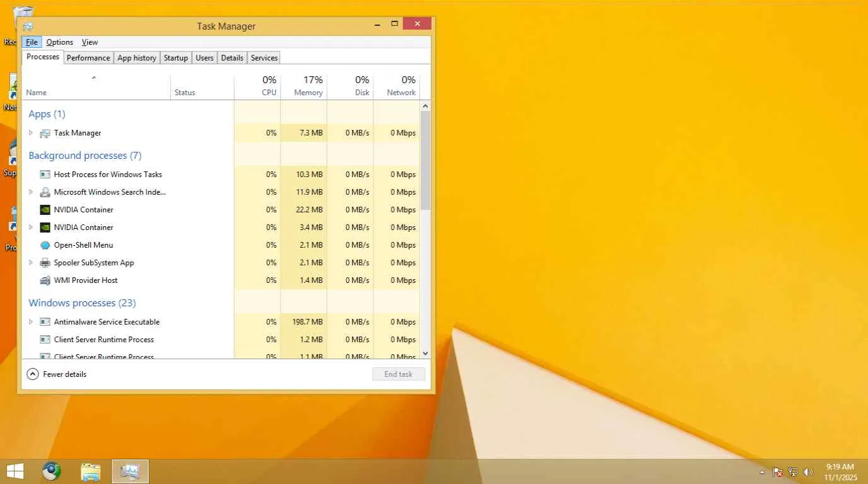Click the Host Process for Windows Tasks icon
The image size is (868, 484).
click(x=45, y=175)
